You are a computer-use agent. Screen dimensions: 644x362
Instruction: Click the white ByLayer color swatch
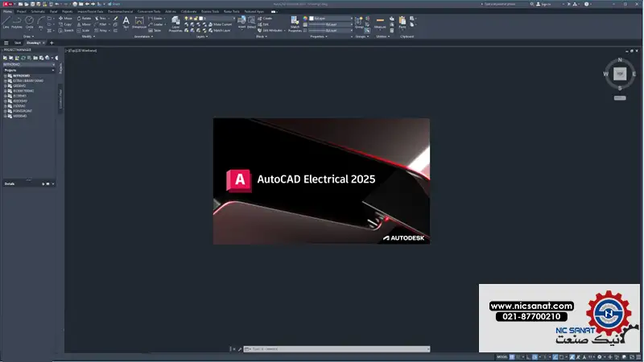[312, 19]
